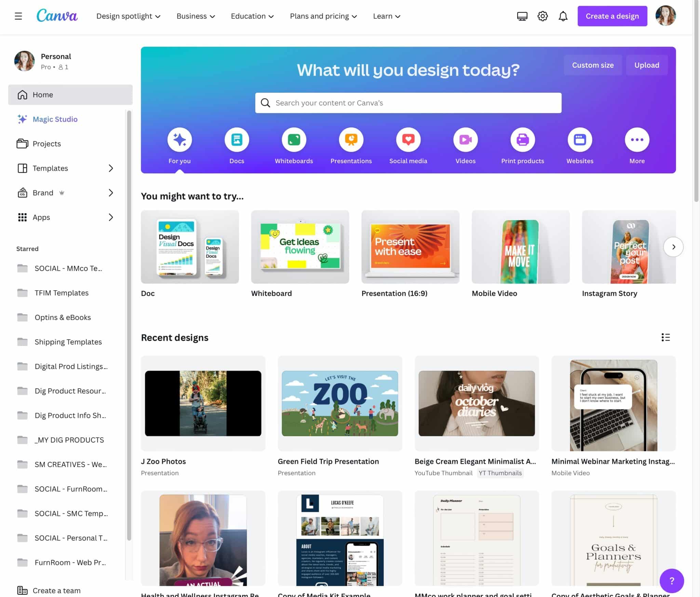Open Magic Studio from the sidebar

pos(55,119)
